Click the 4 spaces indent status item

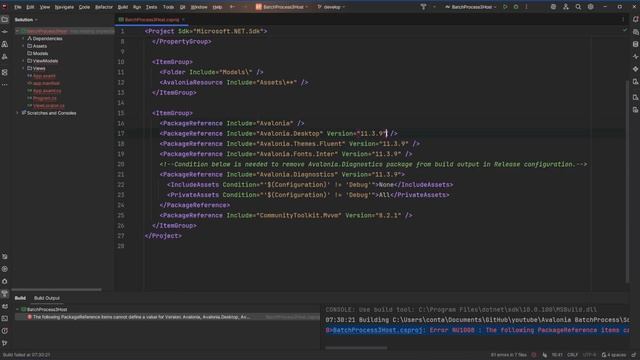tap(613, 355)
